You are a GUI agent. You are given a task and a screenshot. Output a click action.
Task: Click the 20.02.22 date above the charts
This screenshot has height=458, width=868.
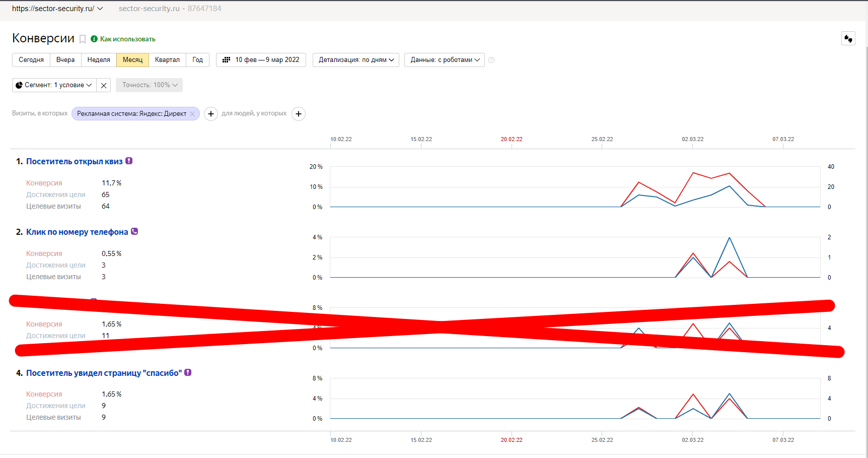[512, 139]
